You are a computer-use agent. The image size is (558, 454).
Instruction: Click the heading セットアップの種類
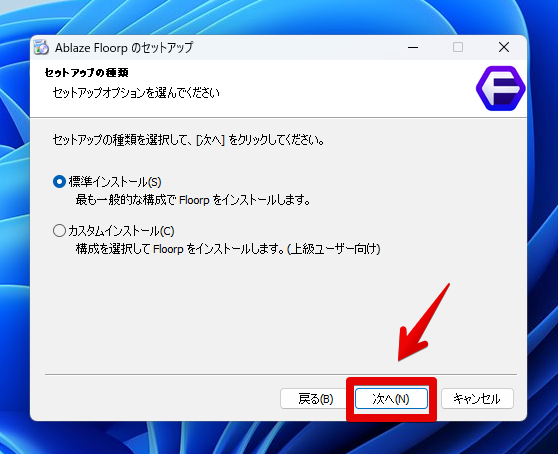[x=86, y=73]
